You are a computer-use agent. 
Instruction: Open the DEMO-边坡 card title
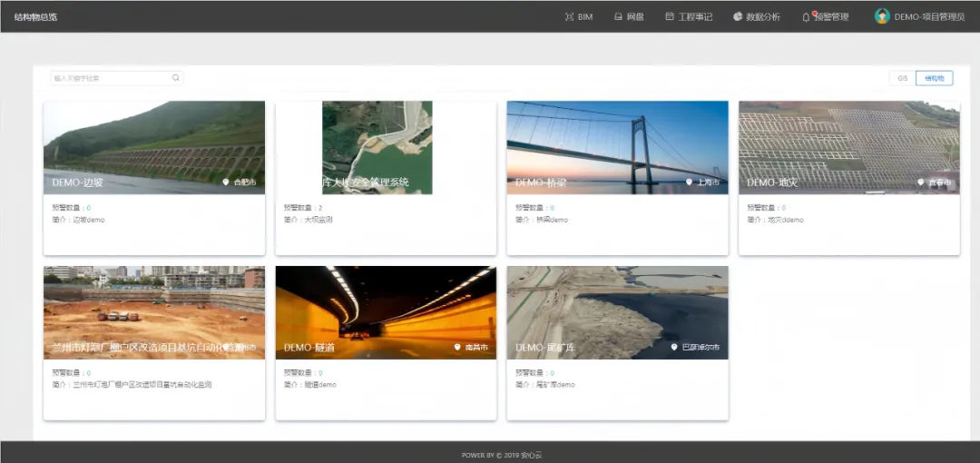coord(78,182)
